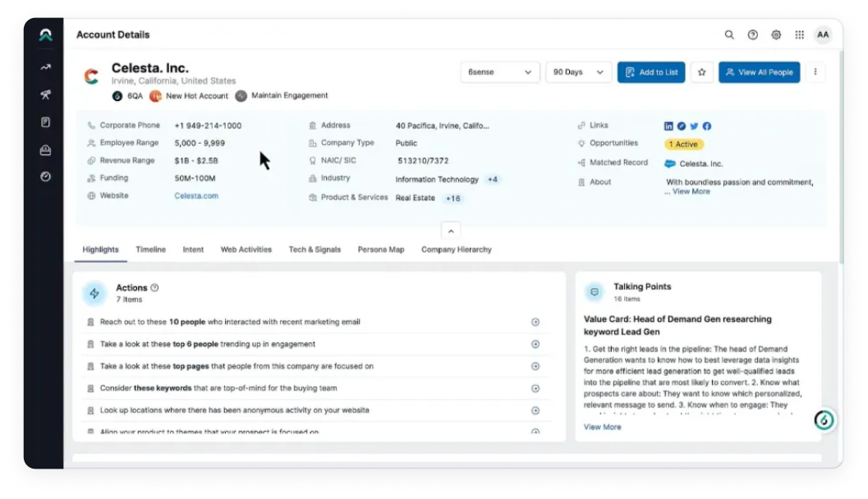The width and height of the screenshot is (868, 499).
Task: Open the help question mark icon
Action: (752, 34)
